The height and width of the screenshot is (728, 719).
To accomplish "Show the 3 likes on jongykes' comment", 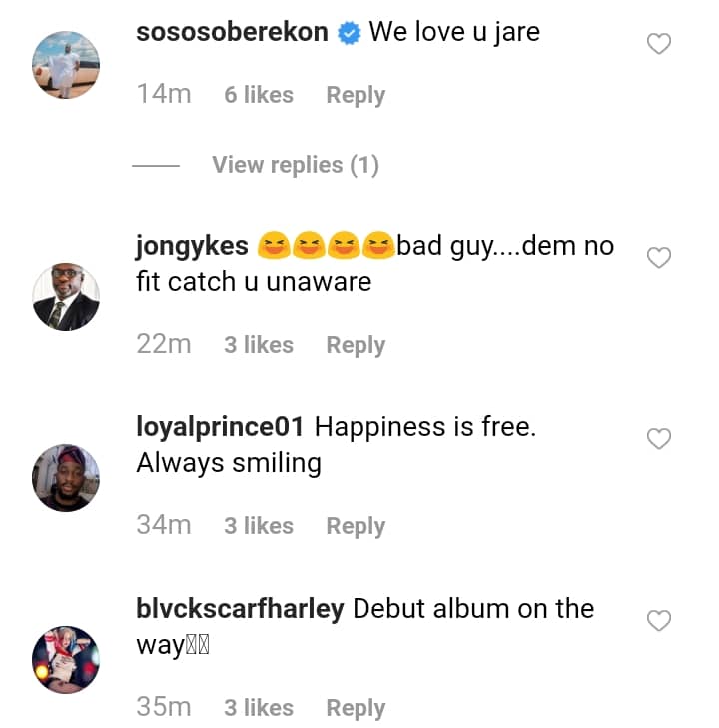I will (x=258, y=345).
